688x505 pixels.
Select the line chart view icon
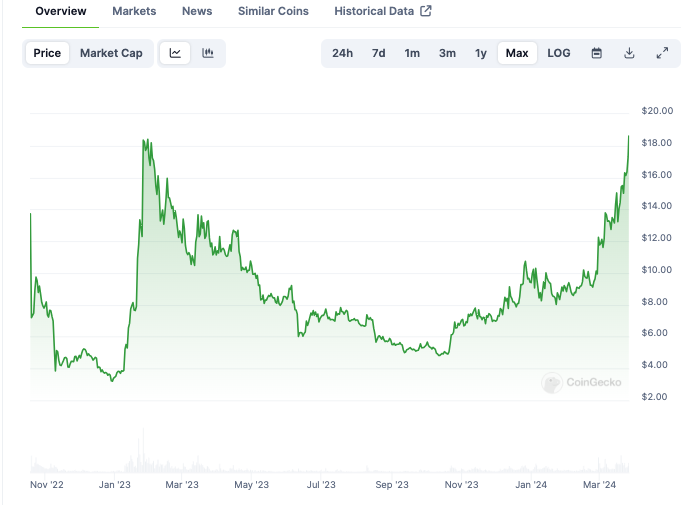[x=176, y=53]
